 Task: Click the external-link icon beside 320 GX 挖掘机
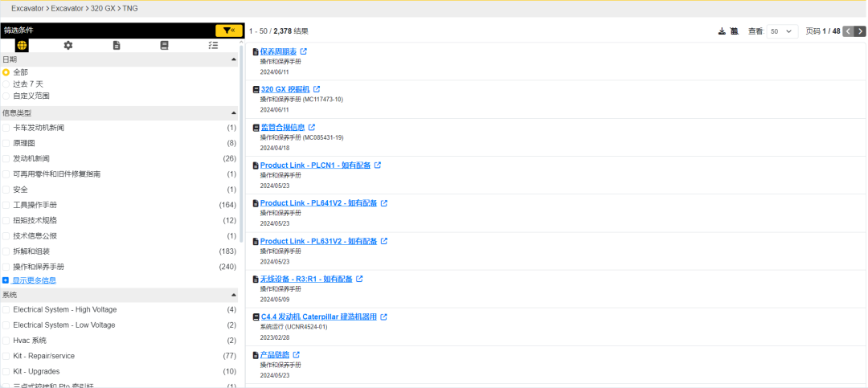(x=317, y=89)
